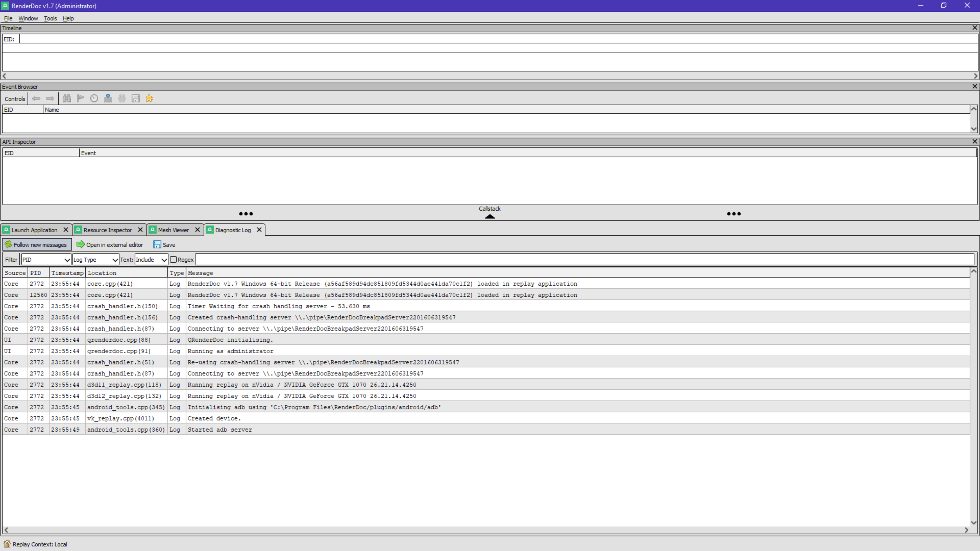
Task: Click the Event Browser scroll down arrow
Action: pyautogui.click(x=974, y=129)
